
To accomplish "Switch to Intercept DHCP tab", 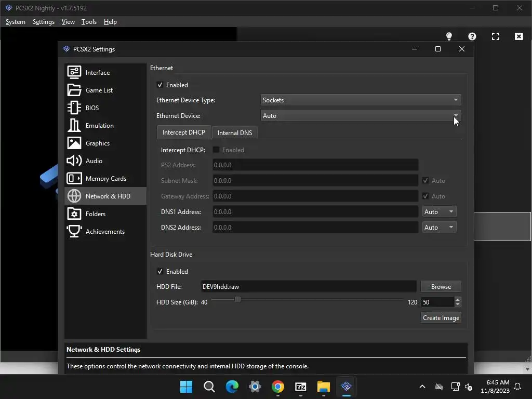I will 183,132.
